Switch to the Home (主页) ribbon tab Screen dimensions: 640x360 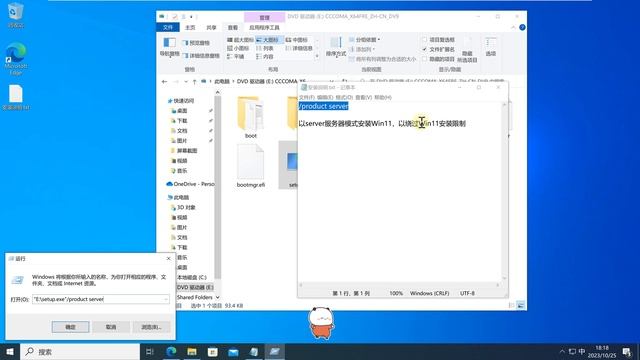point(190,27)
